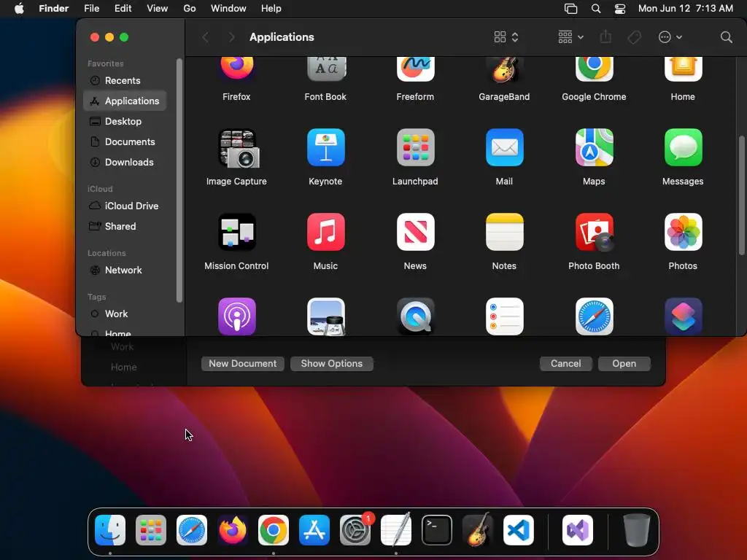Screen dimensions: 747x560
Task: Select the Mail app icon
Action: point(505,147)
